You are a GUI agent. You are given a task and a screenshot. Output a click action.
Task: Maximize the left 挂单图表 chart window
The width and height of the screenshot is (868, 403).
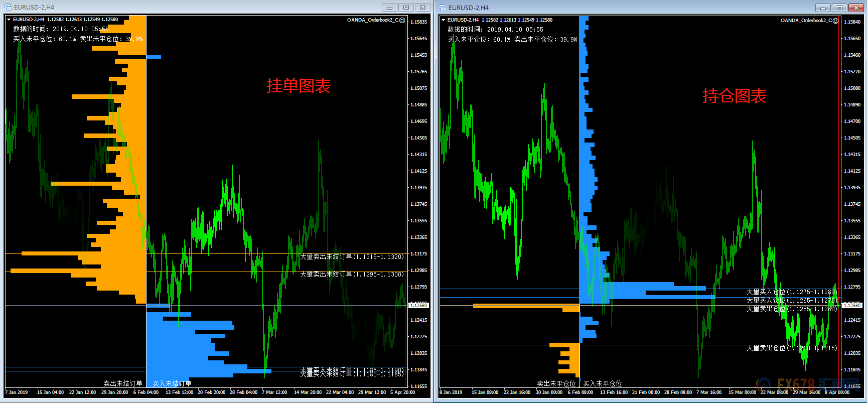click(x=406, y=8)
